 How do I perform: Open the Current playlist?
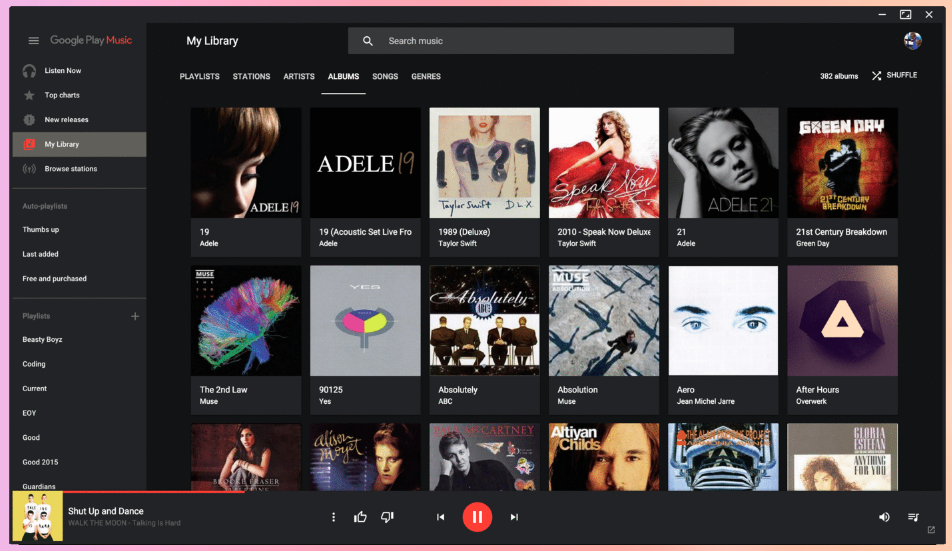[x=35, y=388]
